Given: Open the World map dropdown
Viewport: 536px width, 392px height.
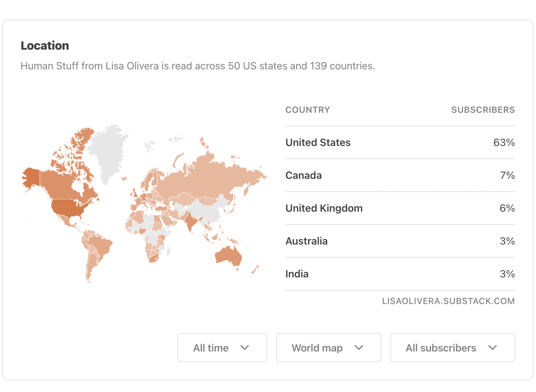Looking at the screenshot, I should [329, 347].
